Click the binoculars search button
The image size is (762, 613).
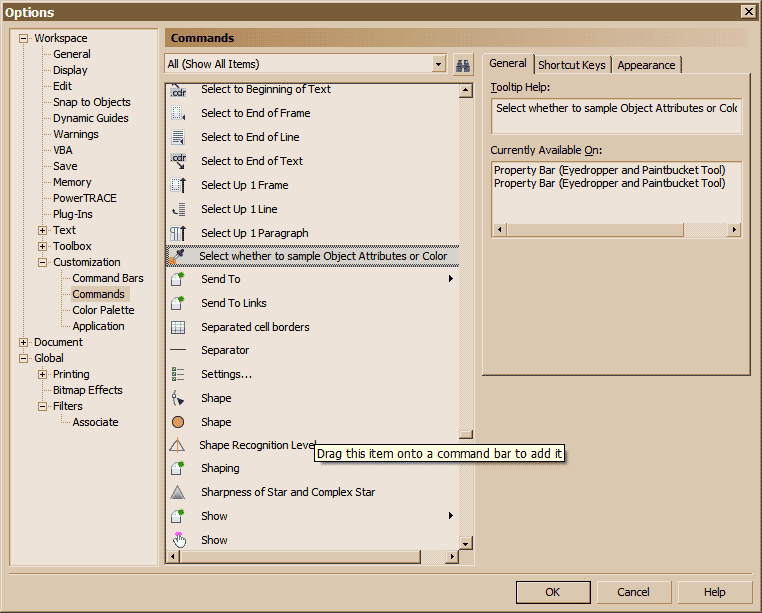[x=463, y=65]
